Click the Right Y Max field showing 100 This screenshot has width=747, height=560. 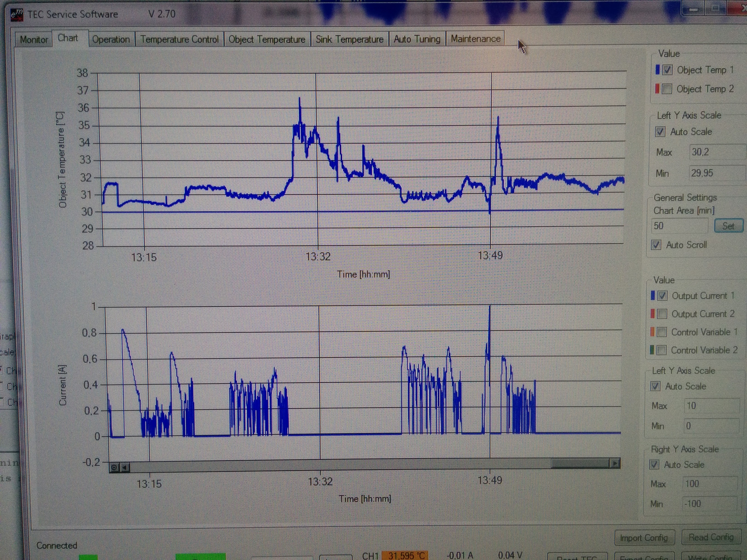(x=710, y=484)
